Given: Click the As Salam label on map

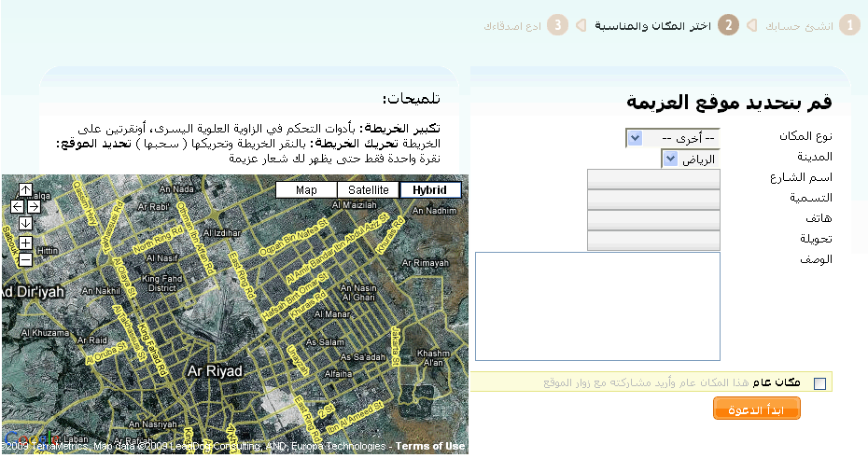Looking at the screenshot, I should click(x=326, y=341).
